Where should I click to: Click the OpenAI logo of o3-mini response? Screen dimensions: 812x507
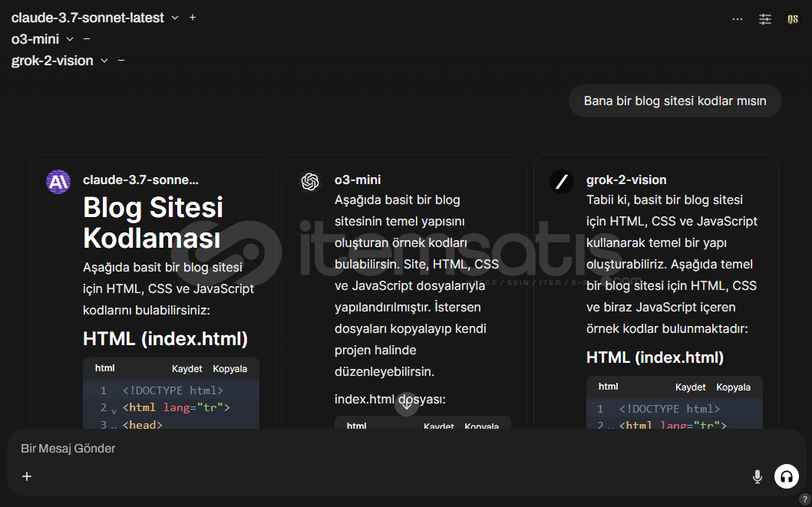coord(310,182)
